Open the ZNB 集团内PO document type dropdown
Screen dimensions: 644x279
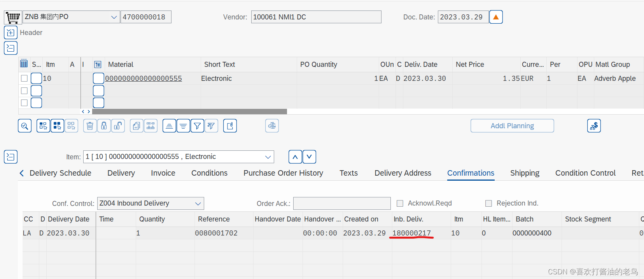click(x=114, y=17)
